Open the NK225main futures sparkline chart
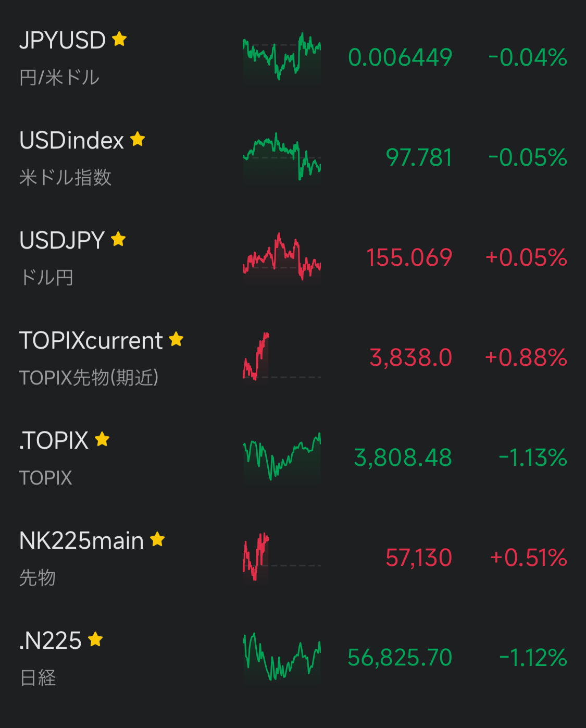 [282, 558]
